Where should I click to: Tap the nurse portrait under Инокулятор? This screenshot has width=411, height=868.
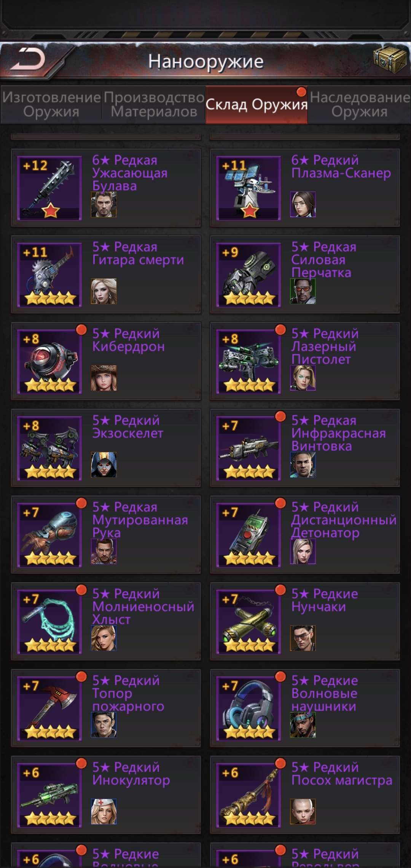[104, 812]
